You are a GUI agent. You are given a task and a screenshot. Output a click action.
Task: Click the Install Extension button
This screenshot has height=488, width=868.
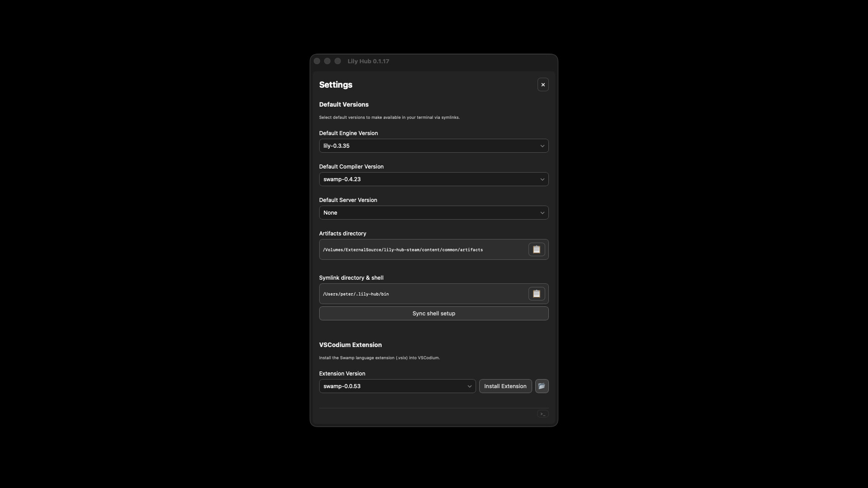[505, 386]
